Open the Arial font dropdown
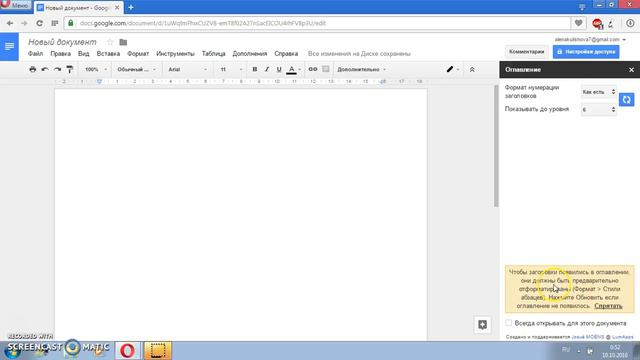 click(188, 69)
